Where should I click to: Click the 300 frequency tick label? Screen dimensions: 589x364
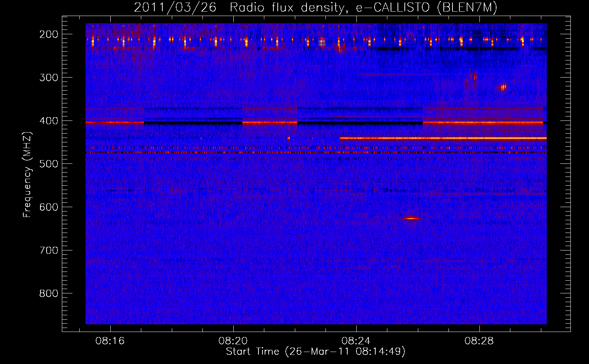coord(49,78)
